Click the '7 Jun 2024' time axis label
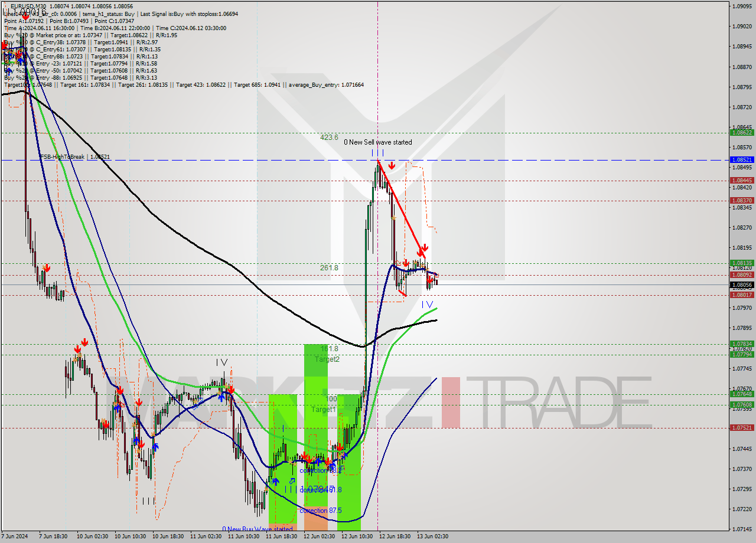 [x=15, y=537]
